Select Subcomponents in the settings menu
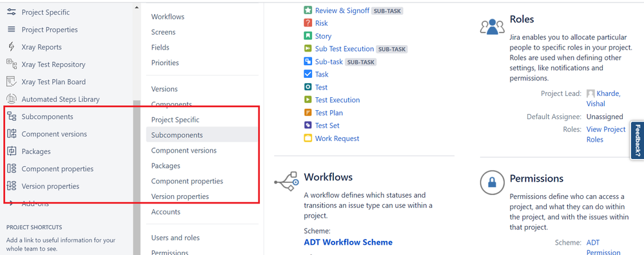Screen dimensions: 644x255 (x=202, y=135)
